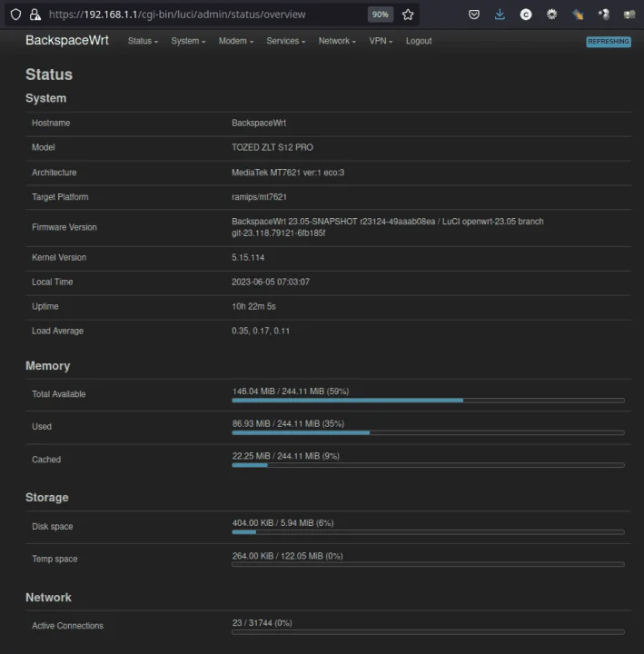This screenshot has height=654, width=644.
Task: Log out via the Logout link
Action: [x=419, y=41]
